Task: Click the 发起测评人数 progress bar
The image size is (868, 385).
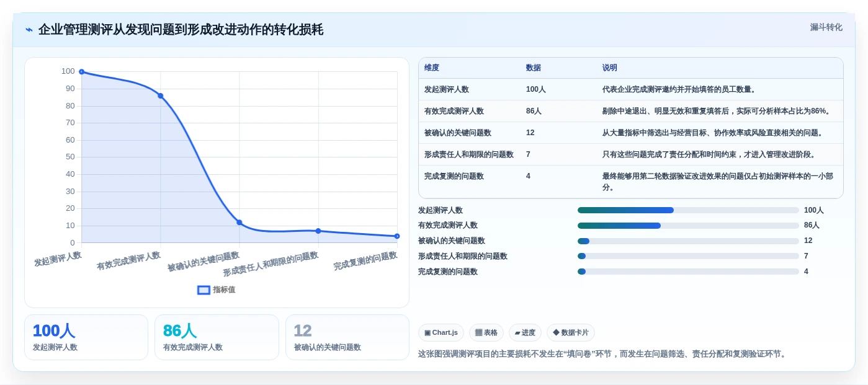Action: pos(688,210)
